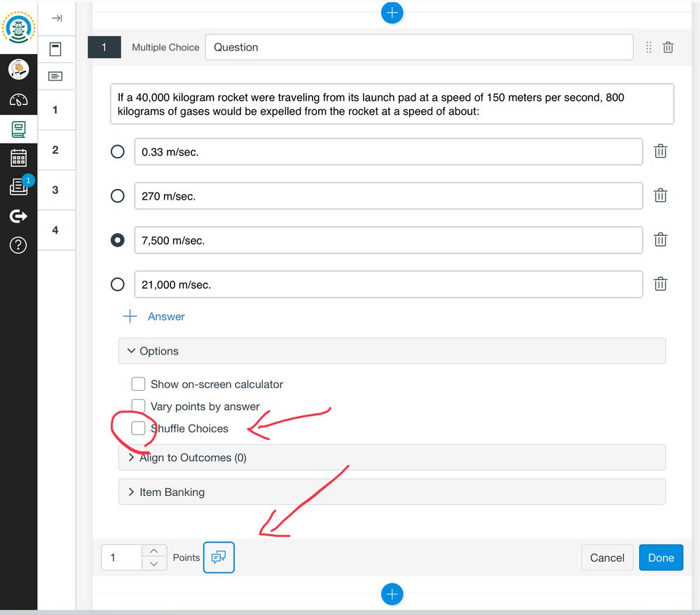Viewport: 700px width, 615px height.
Task: Jump to question 4 in navigator
Action: click(x=55, y=230)
